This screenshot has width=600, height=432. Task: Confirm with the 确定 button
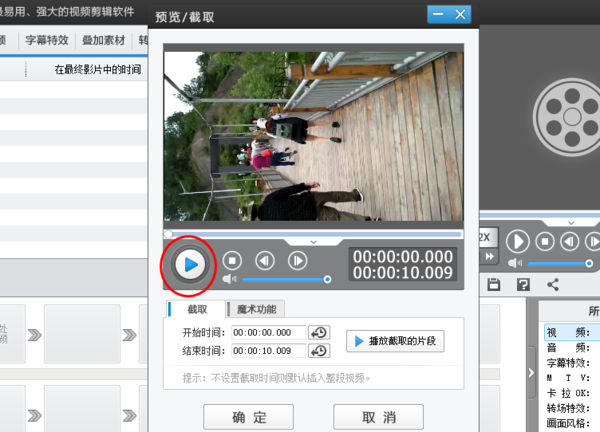click(248, 417)
